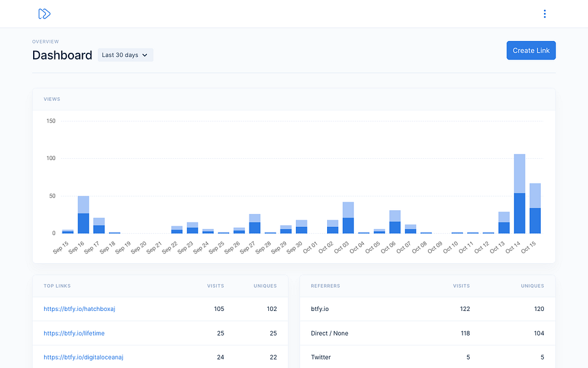
Task: Click the double-arrow app logo
Action: tap(44, 14)
